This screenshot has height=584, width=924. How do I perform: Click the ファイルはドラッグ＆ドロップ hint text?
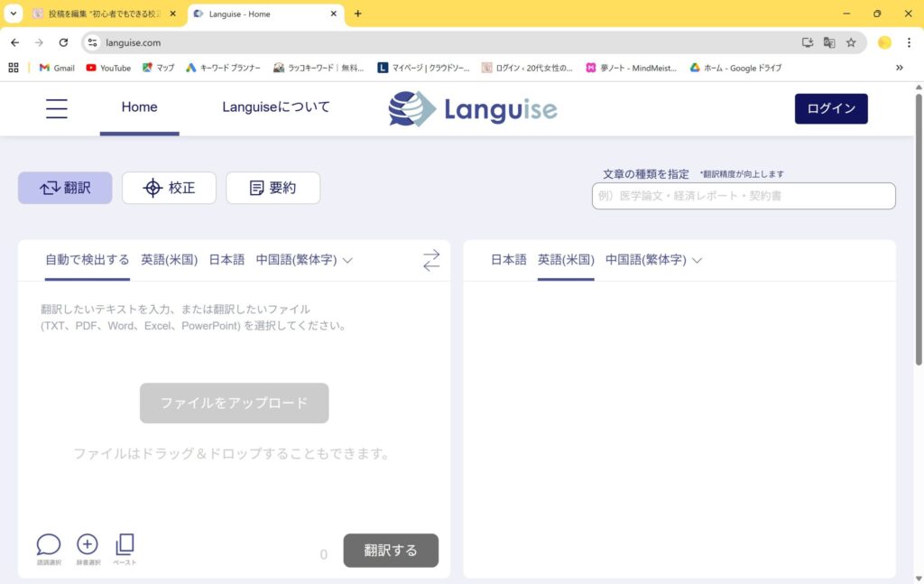pyautogui.click(x=231, y=454)
